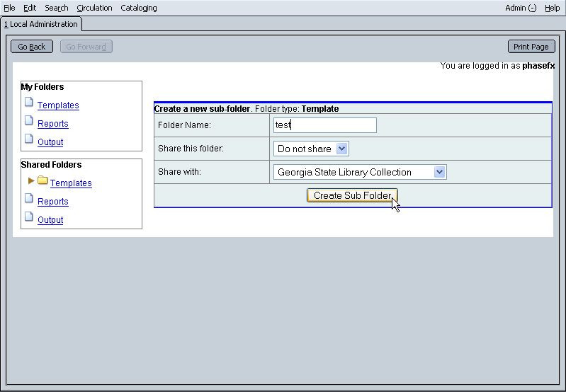
Task: Click the document icon beside My Folders Output
Action: 29,139
